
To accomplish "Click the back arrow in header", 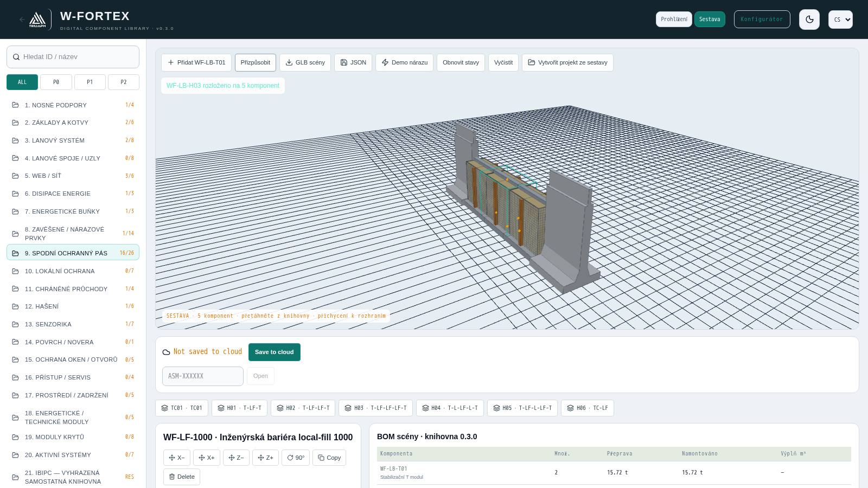I will (x=22, y=20).
